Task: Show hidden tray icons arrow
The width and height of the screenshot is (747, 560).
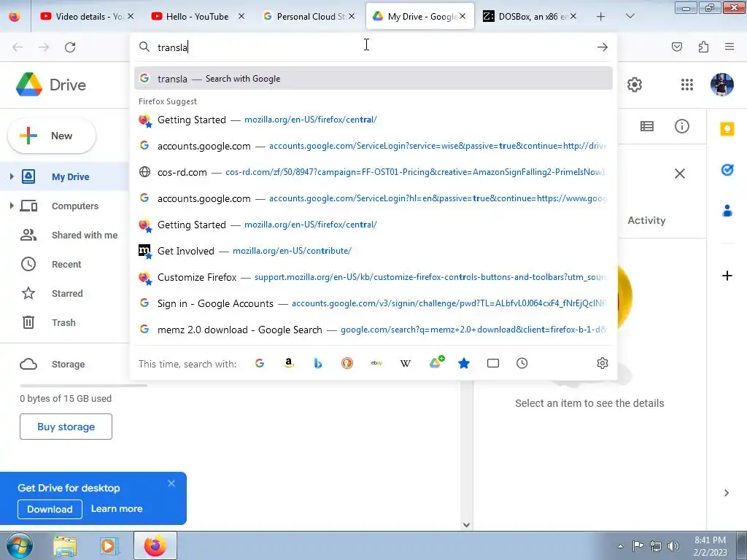Action: tap(620, 546)
